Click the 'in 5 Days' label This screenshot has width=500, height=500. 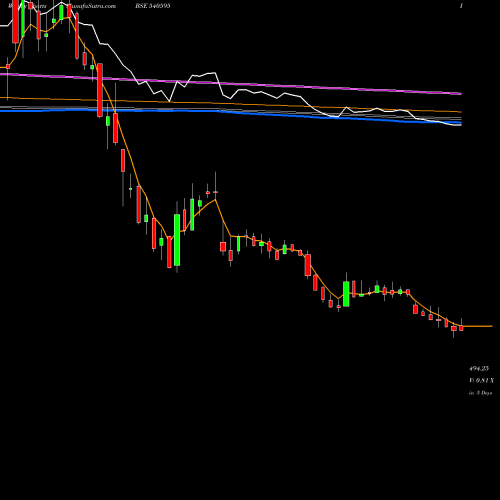click(x=481, y=393)
